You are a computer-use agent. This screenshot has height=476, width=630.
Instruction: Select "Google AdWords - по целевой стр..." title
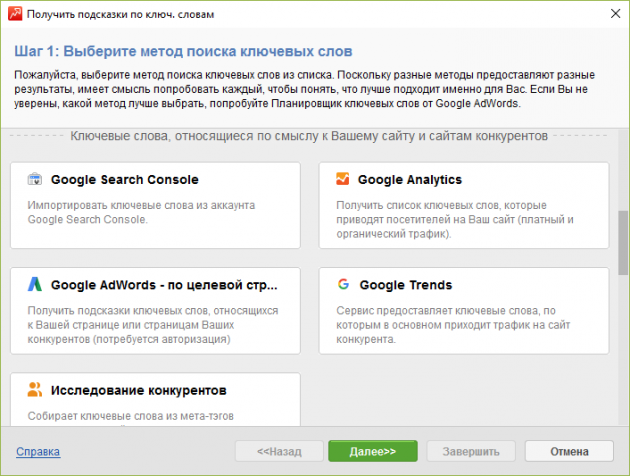click(164, 284)
